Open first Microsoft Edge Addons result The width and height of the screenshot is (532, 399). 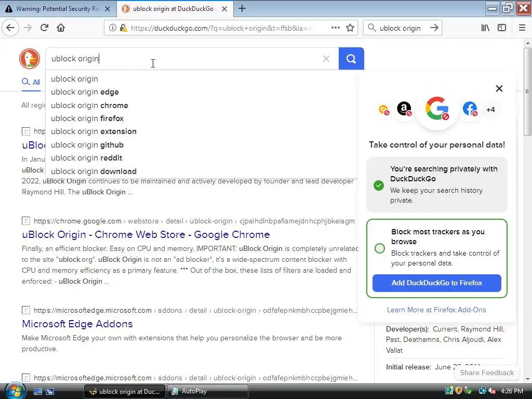pyautogui.click(x=77, y=324)
